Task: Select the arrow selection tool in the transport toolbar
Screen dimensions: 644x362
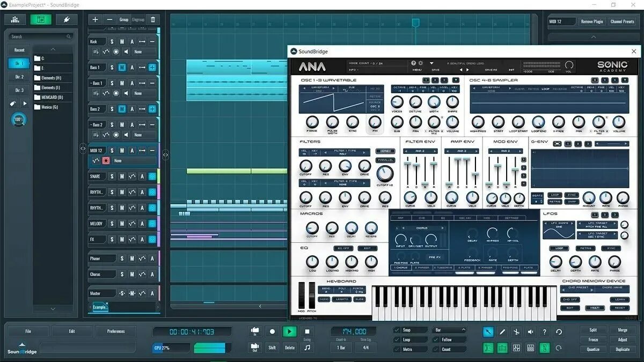Action: click(x=488, y=331)
